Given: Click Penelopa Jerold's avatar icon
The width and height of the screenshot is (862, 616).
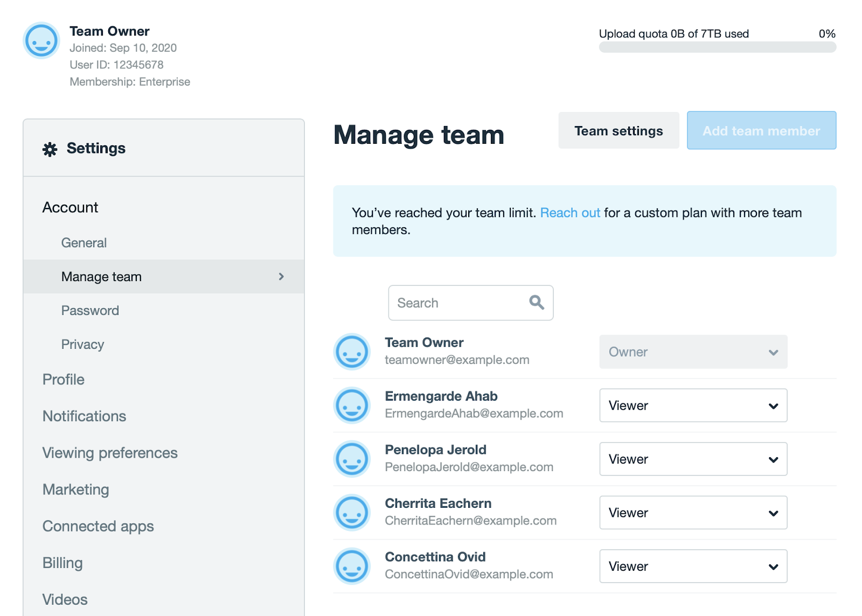Looking at the screenshot, I should pyautogui.click(x=352, y=459).
